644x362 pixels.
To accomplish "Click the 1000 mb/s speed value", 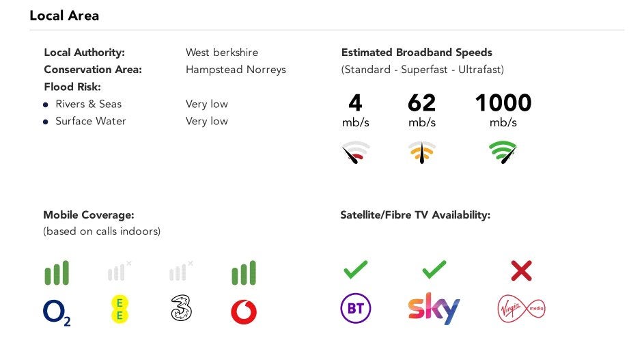I will (x=503, y=110).
